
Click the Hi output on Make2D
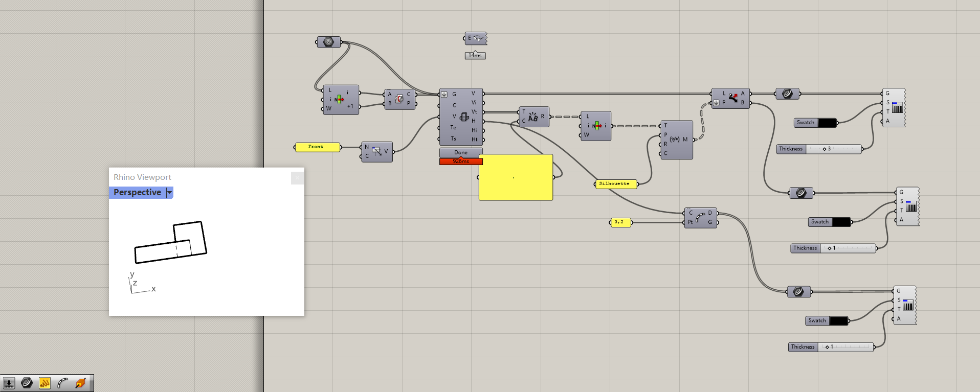[x=475, y=130]
